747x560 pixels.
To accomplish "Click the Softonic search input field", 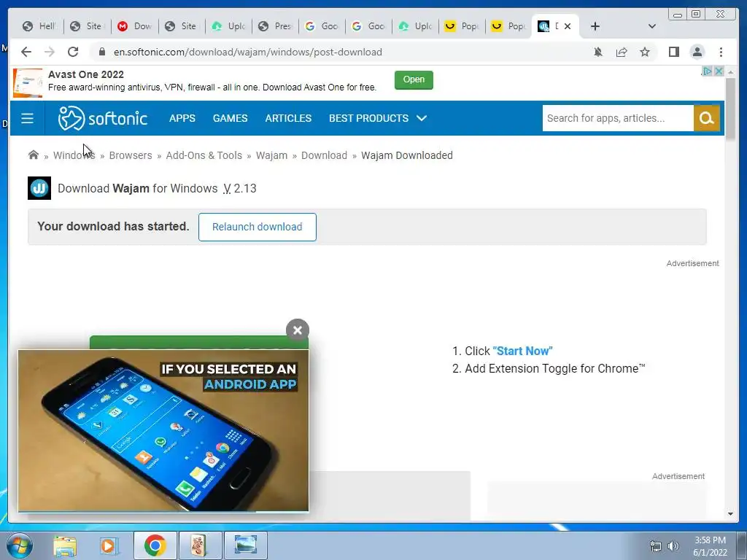I will (618, 118).
